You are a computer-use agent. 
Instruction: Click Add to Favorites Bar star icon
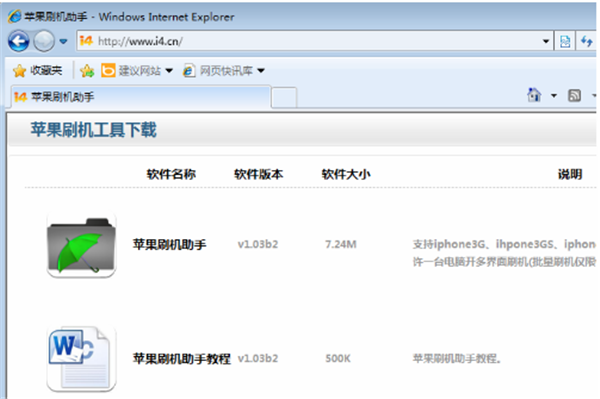pos(87,70)
